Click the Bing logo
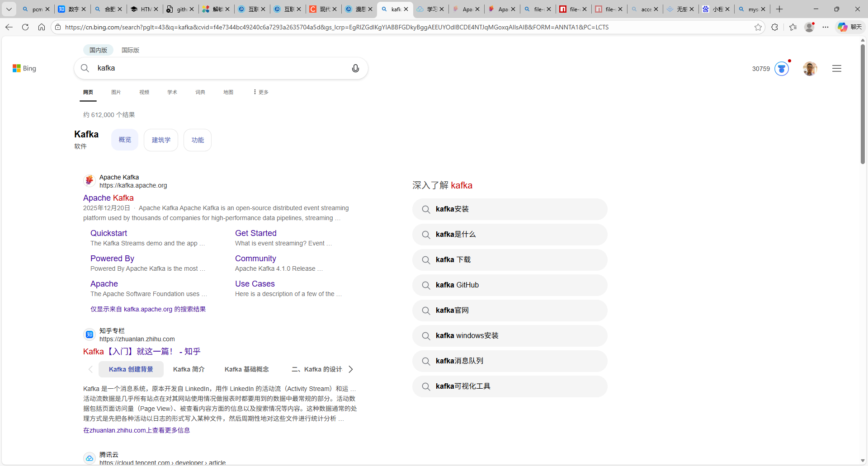This screenshot has width=868, height=466. click(24, 68)
